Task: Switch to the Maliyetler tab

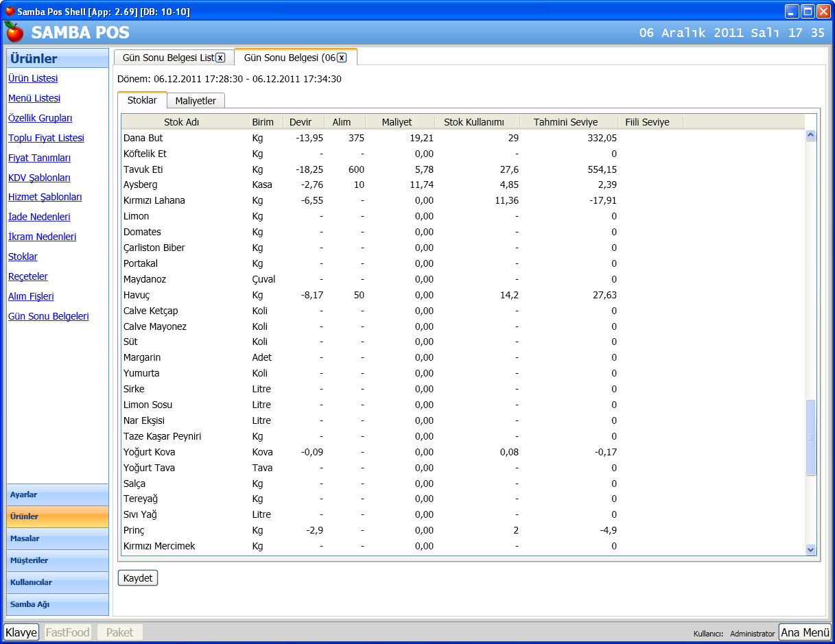Action: pyautogui.click(x=196, y=101)
